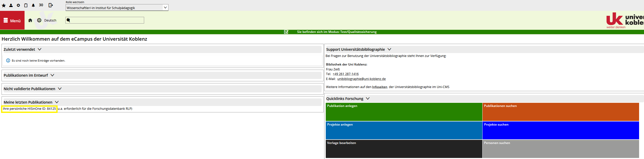Click the green Publikation anlegen tile
Viewport: 644px width, 159px height.
pyautogui.click(x=404, y=112)
